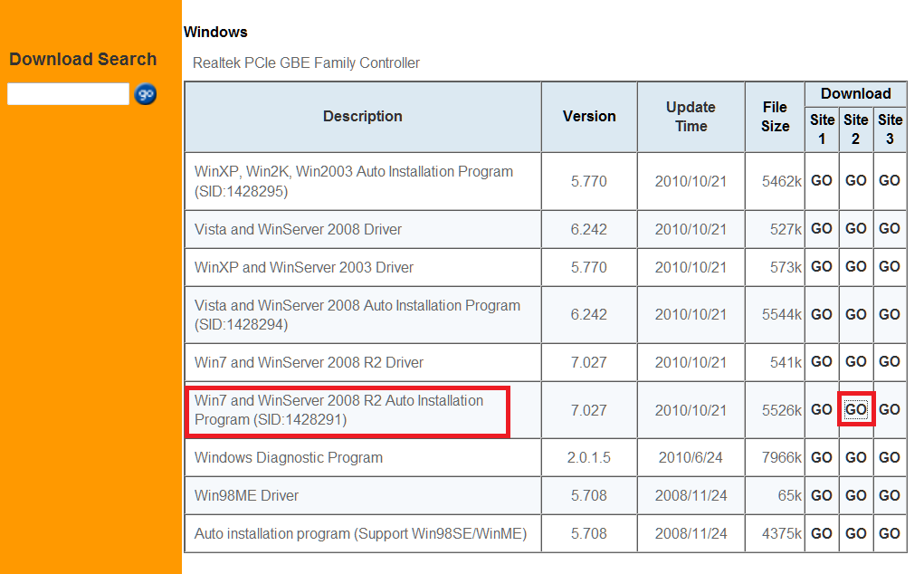Click update time 2010/6/24 cell
The image size is (924, 574).
tap(691, 458)
